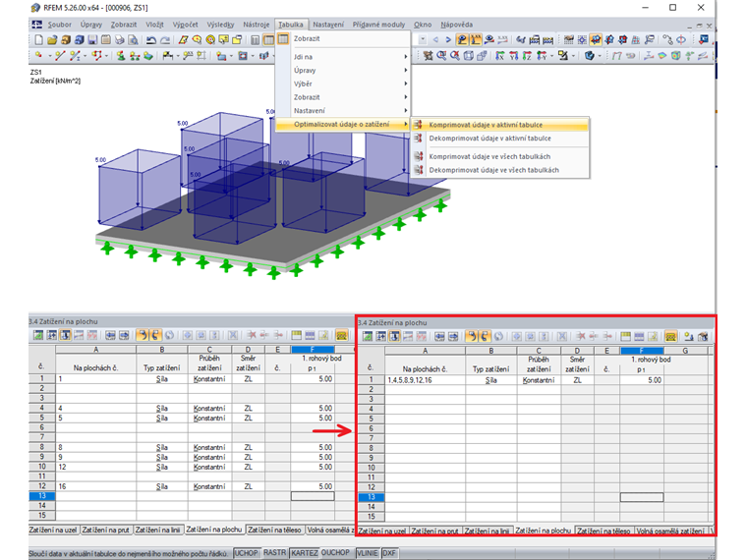
Task: Open the Přídavné moduly menu
Action: click(378, 25)
